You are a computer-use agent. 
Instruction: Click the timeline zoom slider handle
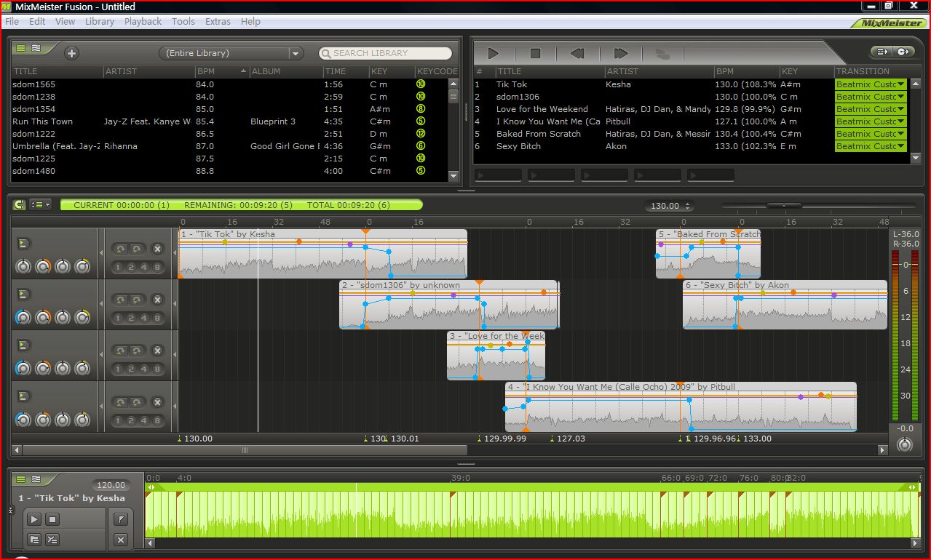point(784,206)
